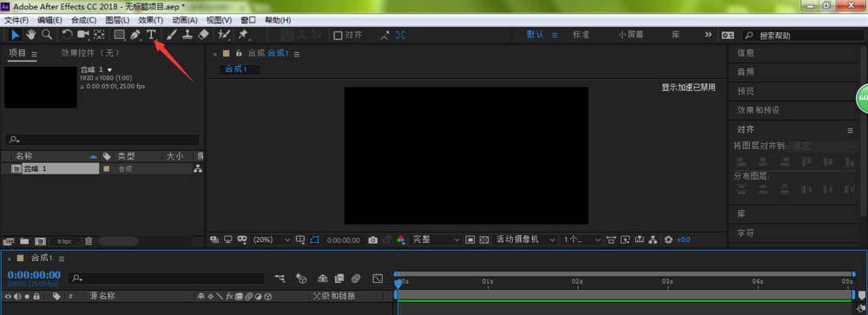Click the snapshot camera icon in viewer
This screenshot has height=315, width=868.
click(x=373, y=240)
